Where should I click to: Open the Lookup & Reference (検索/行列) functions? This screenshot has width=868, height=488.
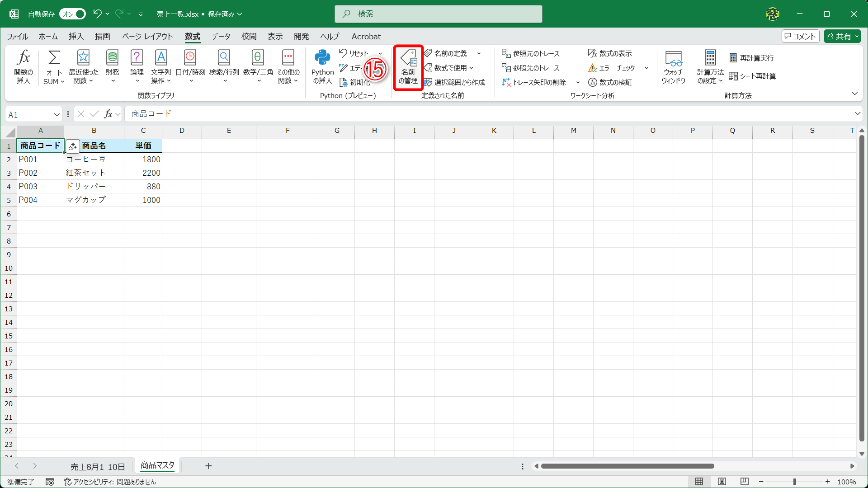(224, 67)
